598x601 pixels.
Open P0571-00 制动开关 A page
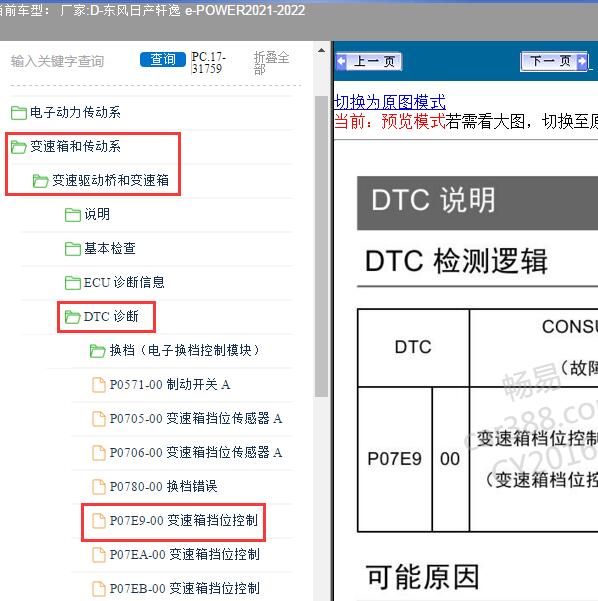pyautogui.click(x=170, y=384)
